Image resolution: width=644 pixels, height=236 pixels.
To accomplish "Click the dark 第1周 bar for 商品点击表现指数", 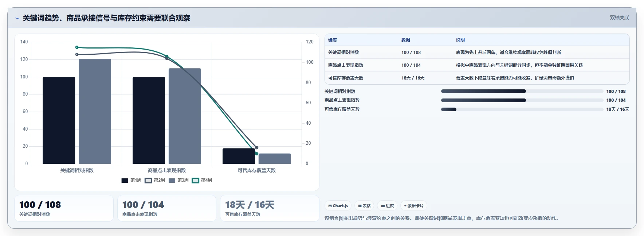I will [149, 120].
